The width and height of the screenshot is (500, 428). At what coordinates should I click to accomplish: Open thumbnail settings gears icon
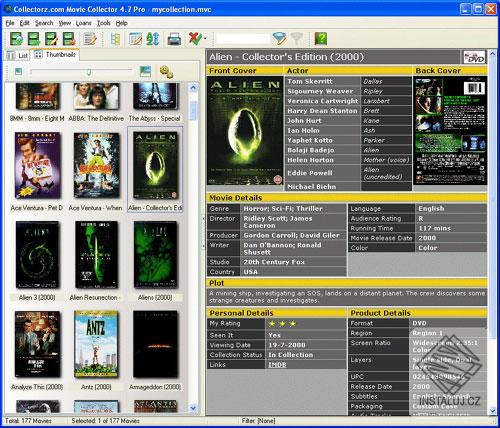click(x=166, y=72)
